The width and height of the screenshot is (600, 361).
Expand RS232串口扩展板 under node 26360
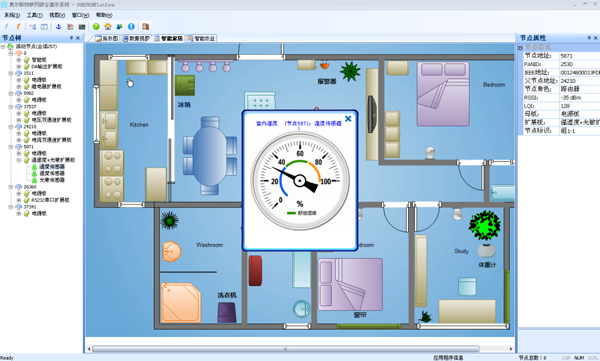tap(18, 200)
